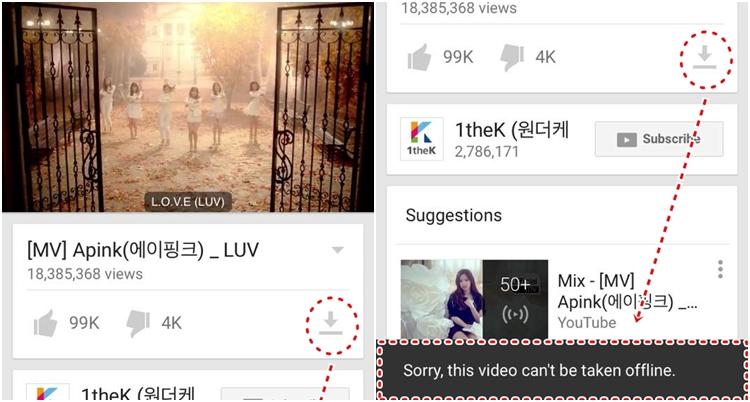
Task: Subscribe to the 1theK channel
Action: pos(659,139)
